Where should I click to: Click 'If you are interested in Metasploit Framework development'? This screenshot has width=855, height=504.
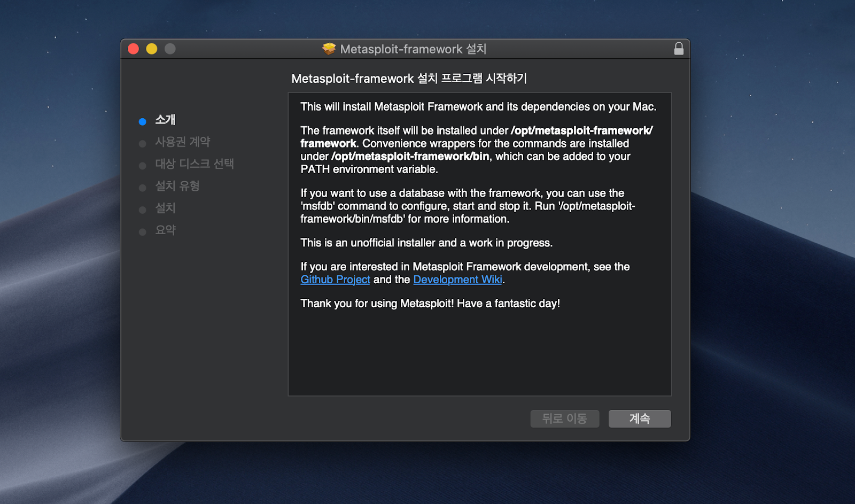(x=465, y=267)
